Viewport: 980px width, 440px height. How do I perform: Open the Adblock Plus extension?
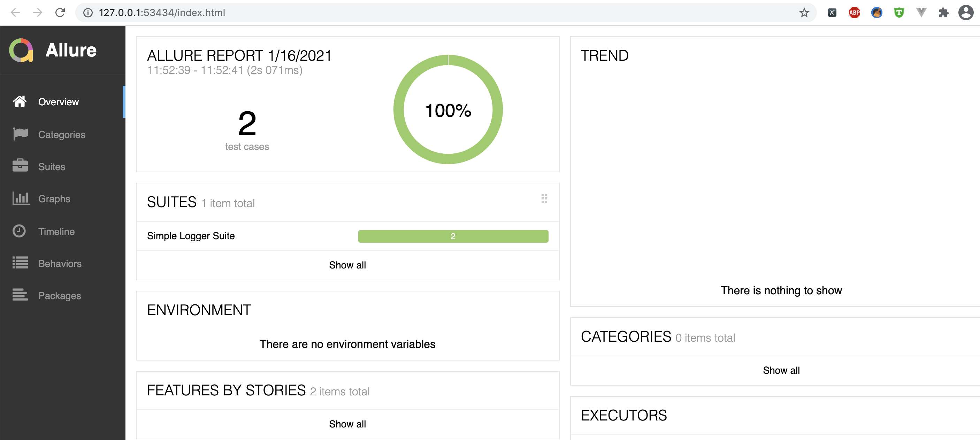(x=854, y=13)
